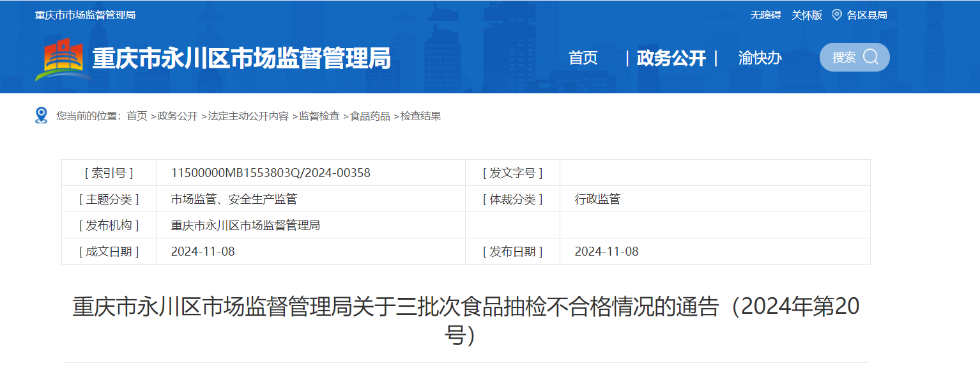
Task: Open the 无障碍 accessibility link
Action: pyautogui.click(x=765, y=15)
